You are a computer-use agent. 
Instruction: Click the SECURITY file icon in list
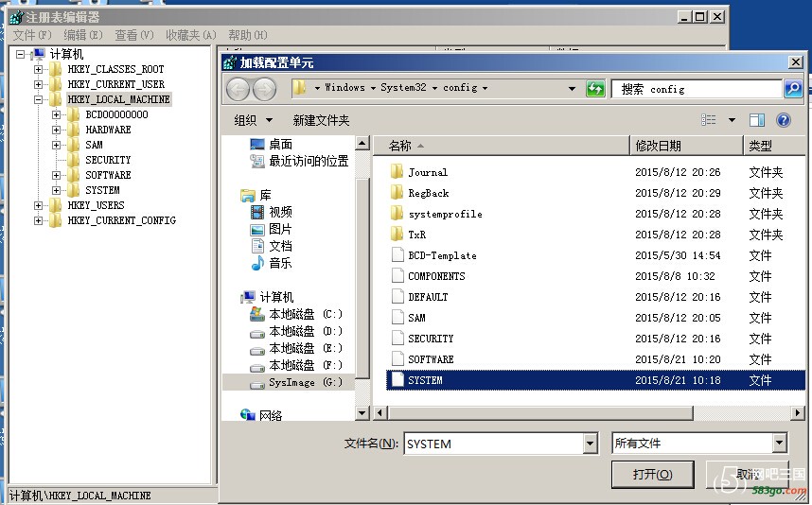click(397, 338)
